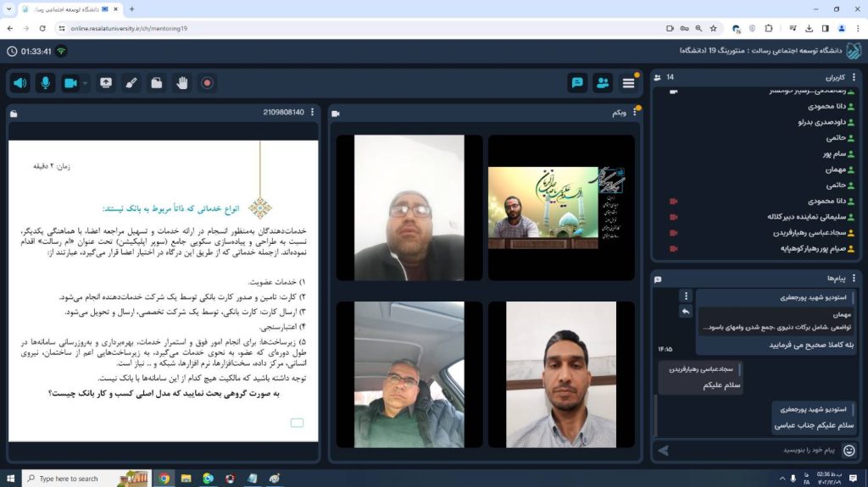Open the dropdown arrow next to camera

coord(85,83)
